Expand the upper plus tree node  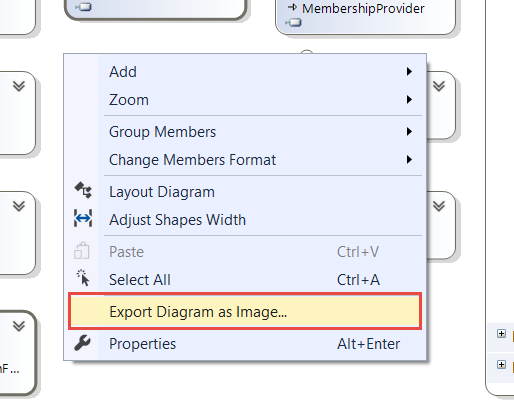501,334
